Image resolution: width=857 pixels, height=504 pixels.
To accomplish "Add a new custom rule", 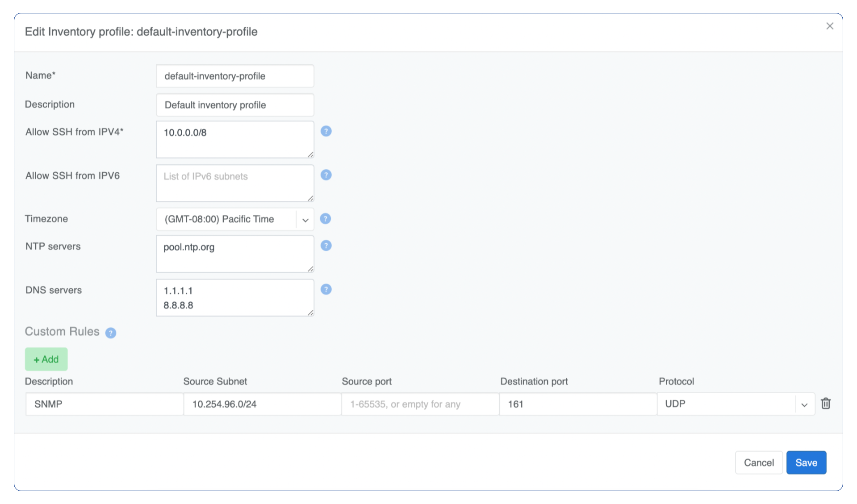I will pos(46,359).
